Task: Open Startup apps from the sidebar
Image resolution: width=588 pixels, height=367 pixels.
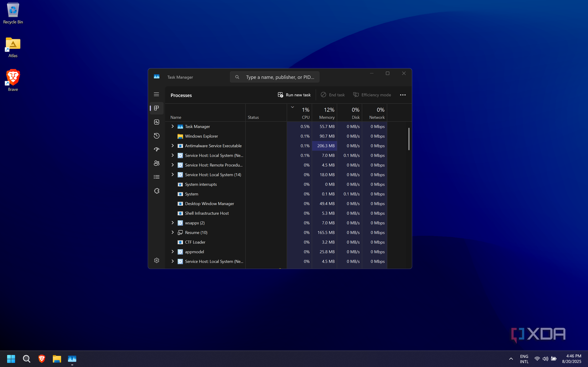Action: [156, 149]
